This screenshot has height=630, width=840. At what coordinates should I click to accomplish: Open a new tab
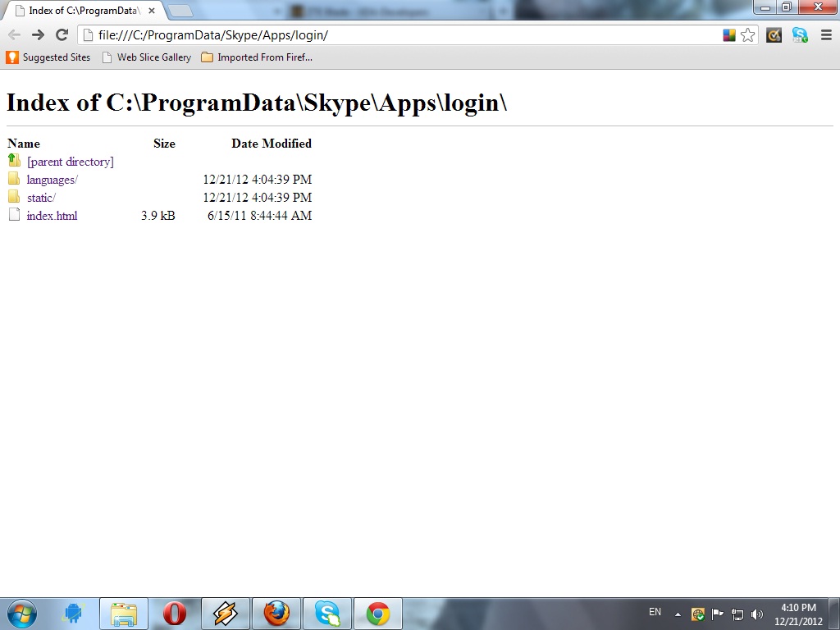(180, 11)
